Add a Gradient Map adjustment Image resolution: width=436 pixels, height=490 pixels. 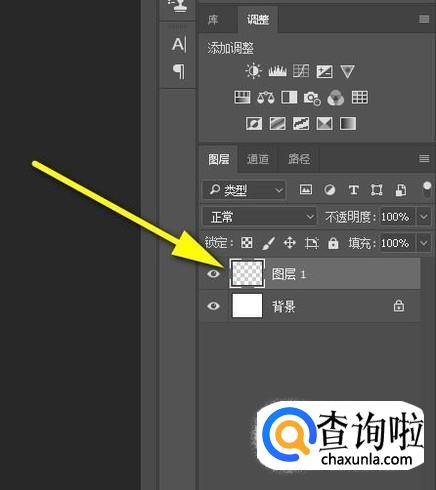(x=348, y=124)
